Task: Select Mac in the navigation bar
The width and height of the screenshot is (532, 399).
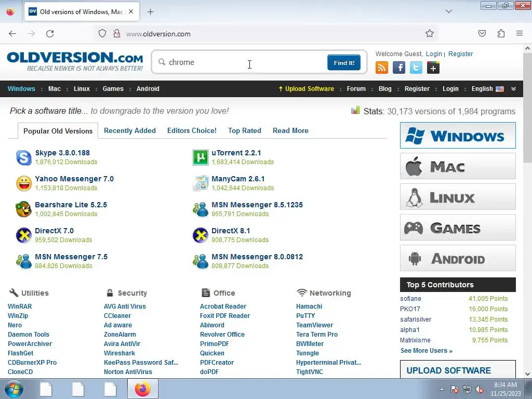Action: point(54,89)
